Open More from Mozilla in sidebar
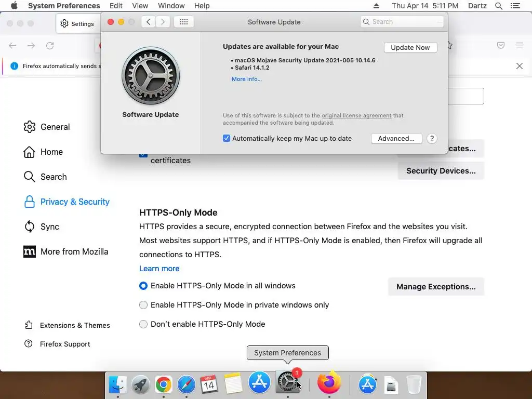532x399 pixels. (66, 251)
